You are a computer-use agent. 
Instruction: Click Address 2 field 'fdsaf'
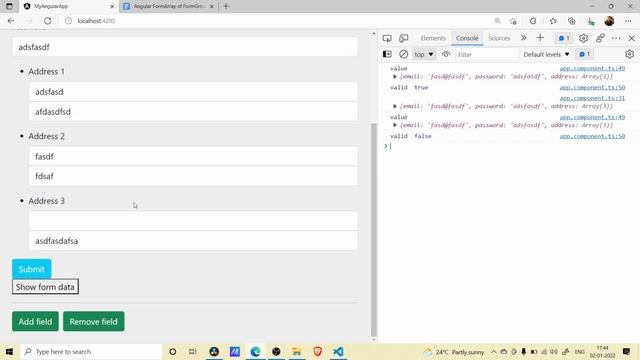coord(193,176)
